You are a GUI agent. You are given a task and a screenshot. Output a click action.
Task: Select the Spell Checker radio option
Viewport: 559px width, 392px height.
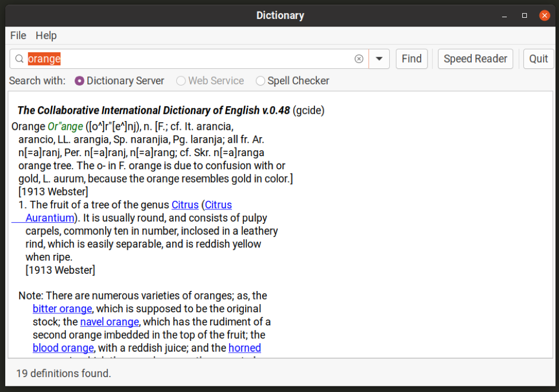tap(261, 81)
